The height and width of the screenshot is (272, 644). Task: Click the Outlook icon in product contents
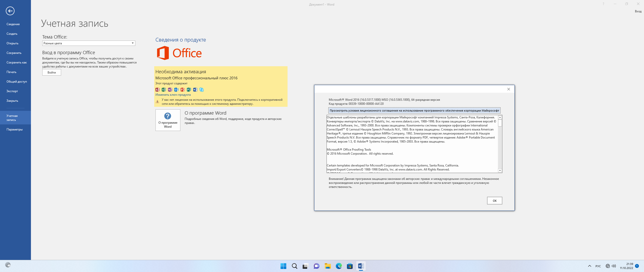[x=176, y=90]
